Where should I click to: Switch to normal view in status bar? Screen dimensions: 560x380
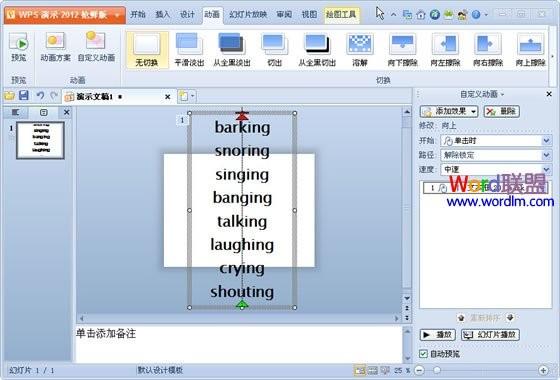click(360, 370)
